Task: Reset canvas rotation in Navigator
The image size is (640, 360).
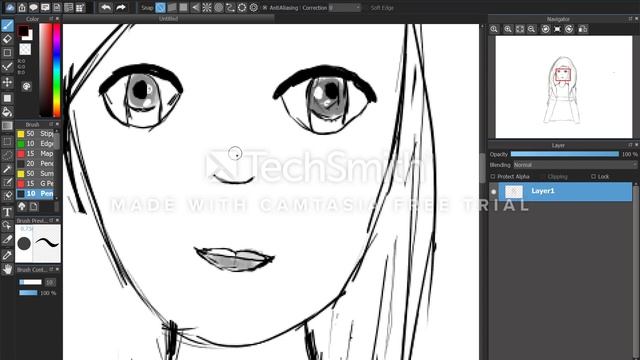Action: (x=558, y=29)
